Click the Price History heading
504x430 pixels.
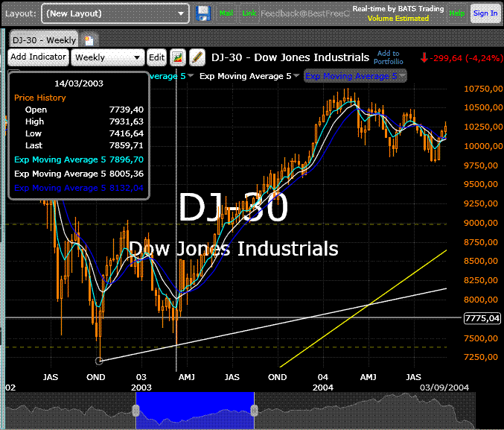[40, 98]
